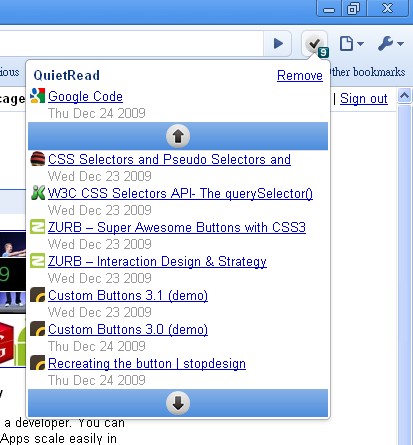This screenshot has width=413, height=445.
Task: Click the QuietRead popup title
Action: pos(66,75)
